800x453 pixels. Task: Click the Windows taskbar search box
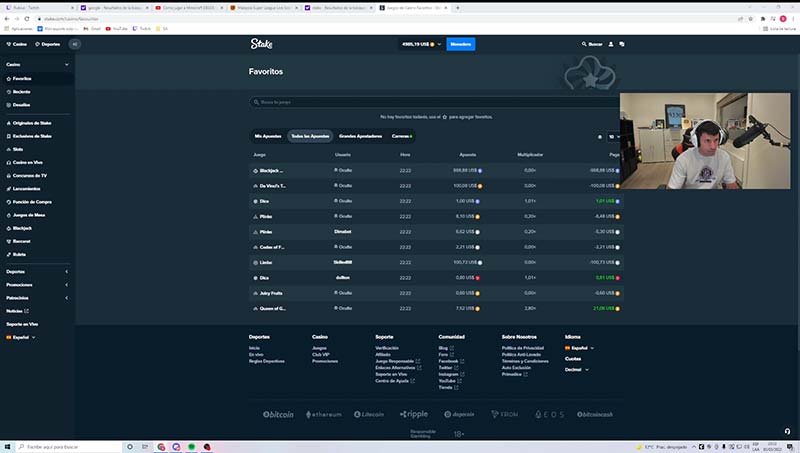[x=69, y=447]
